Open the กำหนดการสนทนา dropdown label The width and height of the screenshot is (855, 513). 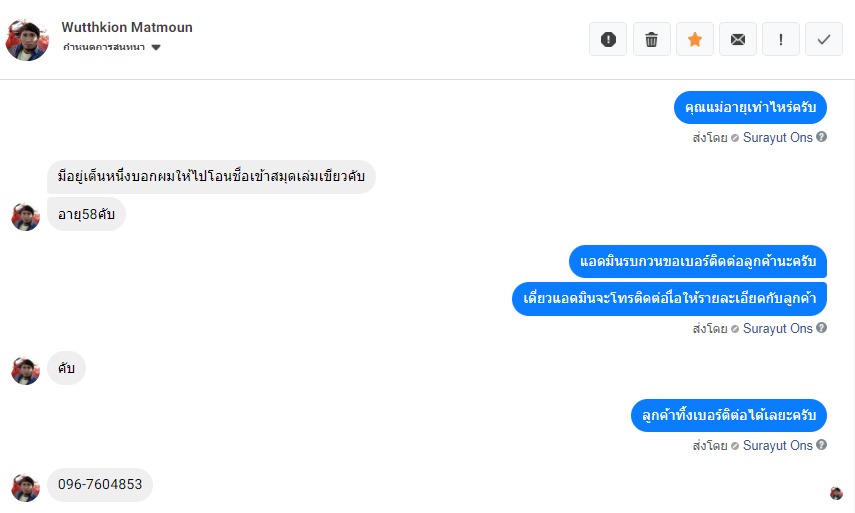pos(105,47)
